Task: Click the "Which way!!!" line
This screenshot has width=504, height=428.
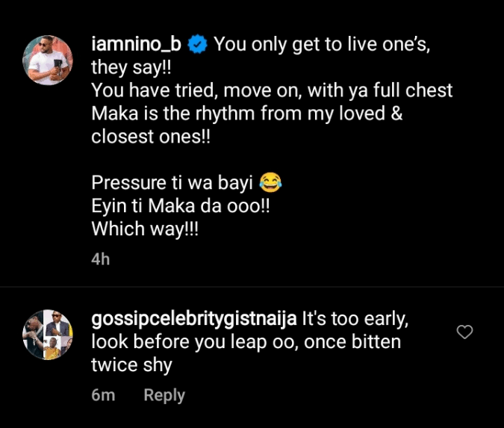Action: [148, 229]
